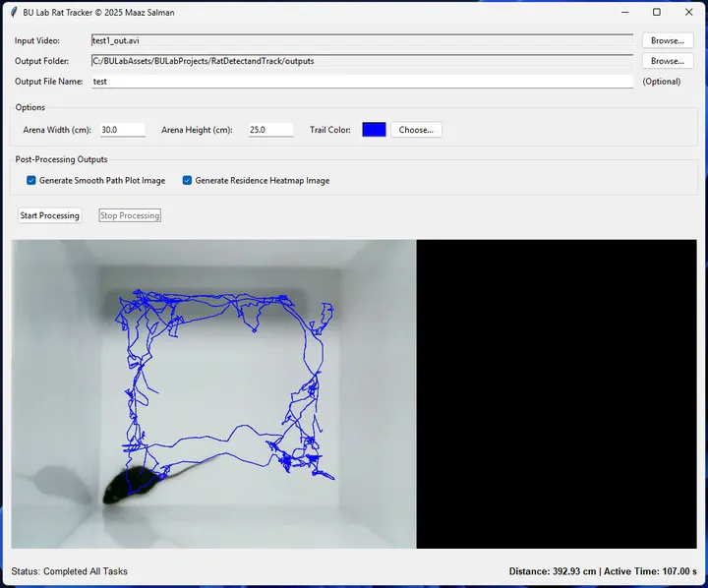Click the blue Trail Color swatch
Viewport: 708px width, 588px height.
374,130
